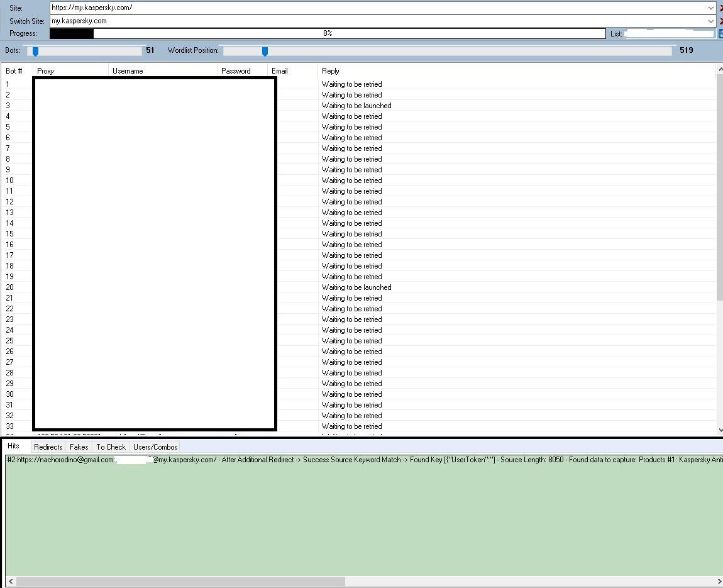Click the red X beside the Site field
723x588 pixels.
click(720, 8)
